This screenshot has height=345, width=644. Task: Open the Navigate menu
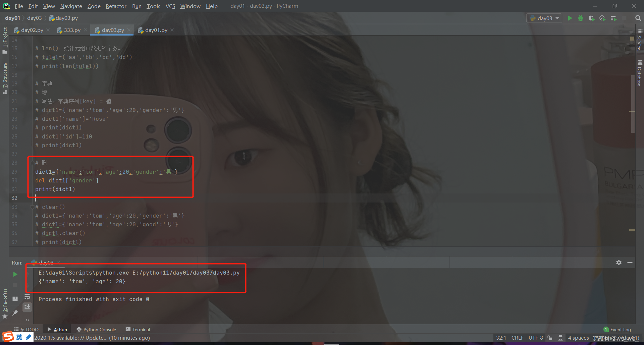click(71, 6)
